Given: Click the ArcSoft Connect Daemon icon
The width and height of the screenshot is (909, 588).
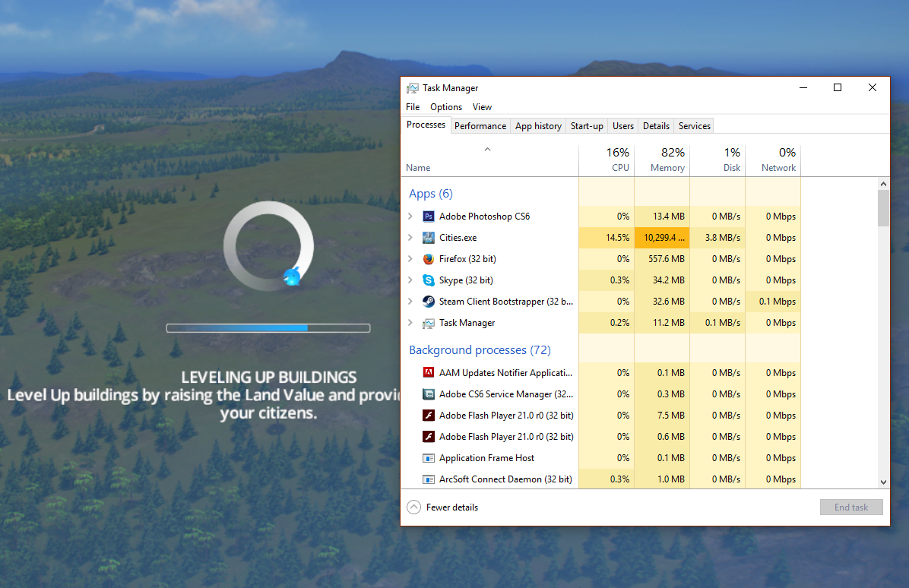Looking at the screenshot, I should pos(428,479).
